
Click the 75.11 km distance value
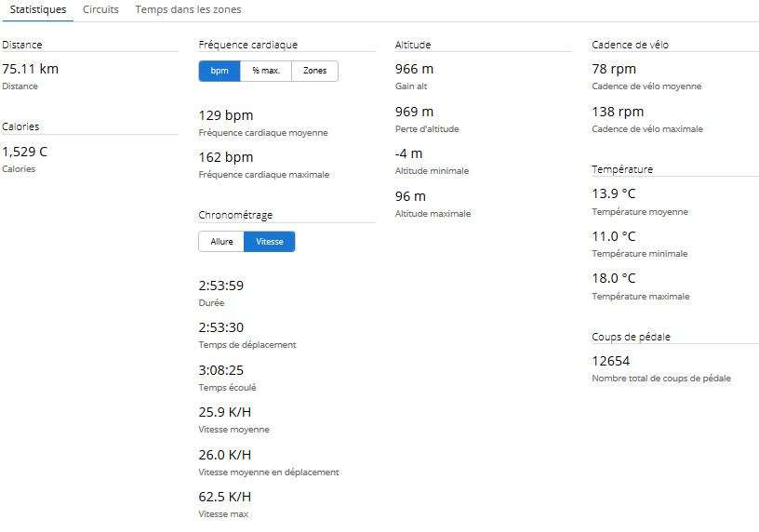pyautogui.click(x=31, y=69)
